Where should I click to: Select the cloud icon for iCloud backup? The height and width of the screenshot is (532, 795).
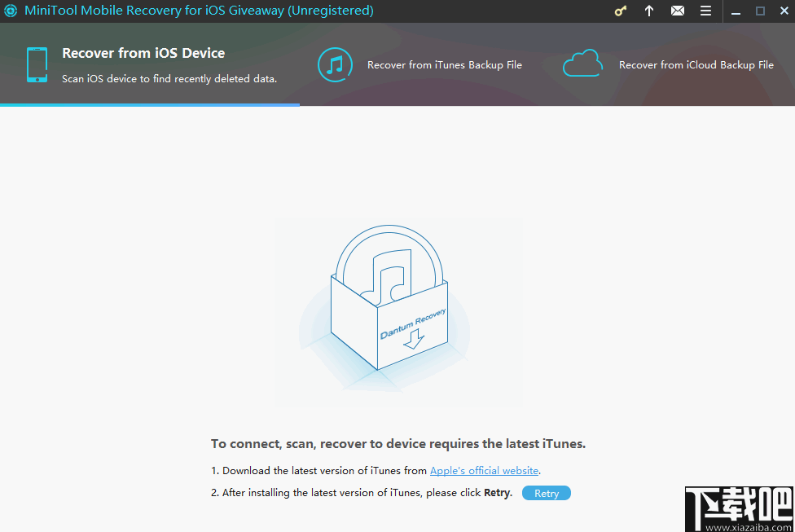tap(582, 62)
